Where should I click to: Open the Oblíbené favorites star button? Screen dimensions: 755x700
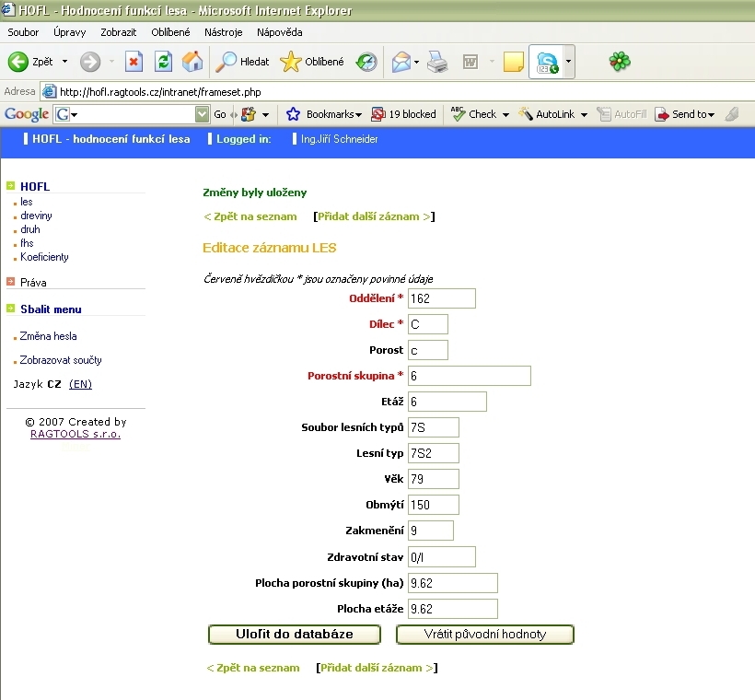(312, 62)
